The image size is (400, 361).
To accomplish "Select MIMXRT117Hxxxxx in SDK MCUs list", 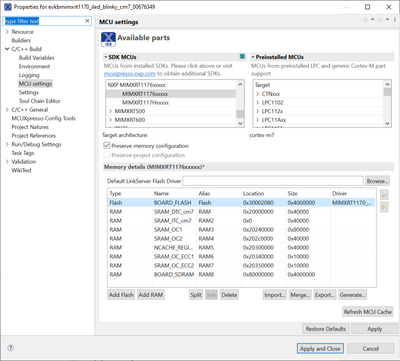I will point(171,102).
